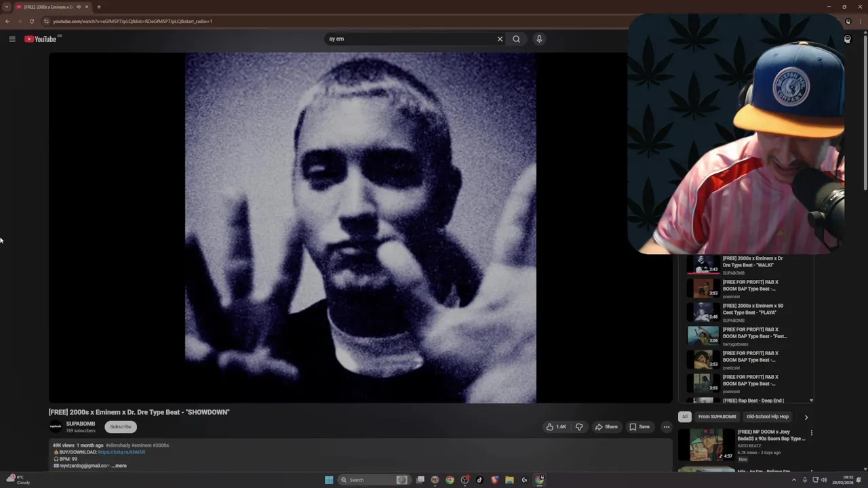
Task: Open a new browser tab
Action: point(99,7)
